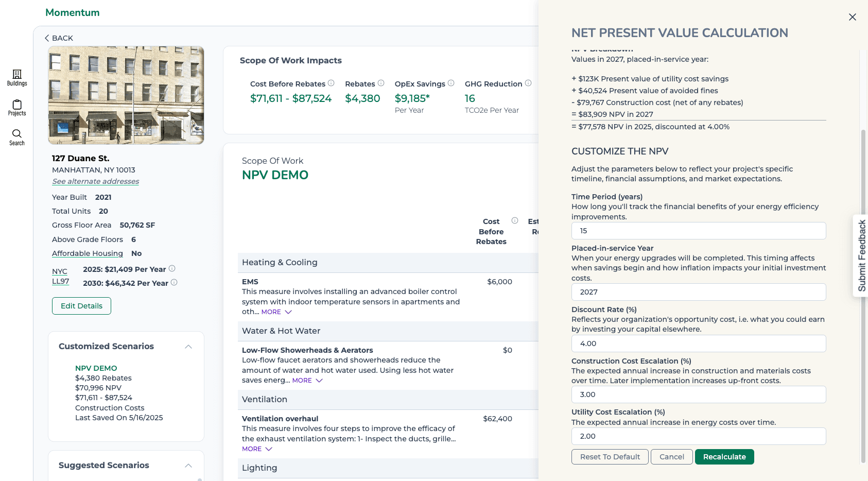Go back using the BACK arrow
This screenshot has width=868, height=481.
[x=59, y=38]
